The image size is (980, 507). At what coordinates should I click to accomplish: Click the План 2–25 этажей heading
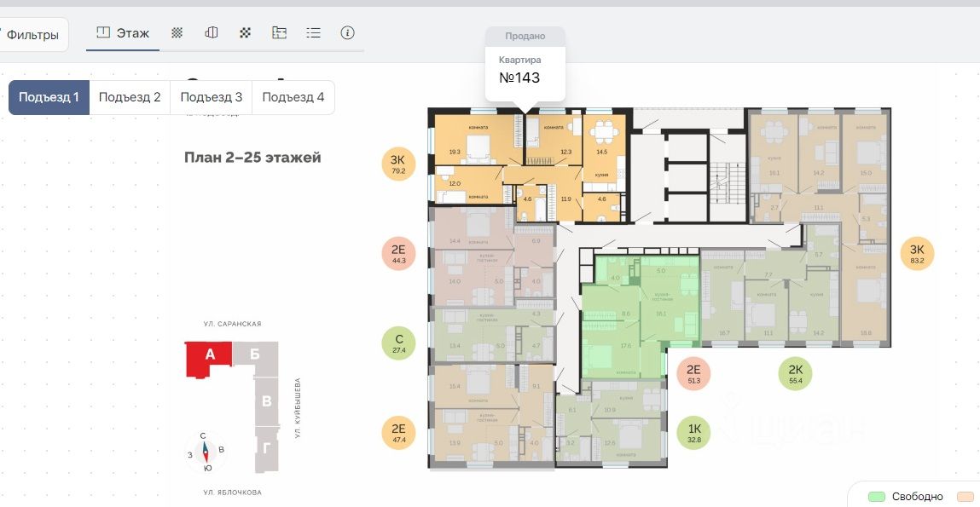(x=252, y=158)
